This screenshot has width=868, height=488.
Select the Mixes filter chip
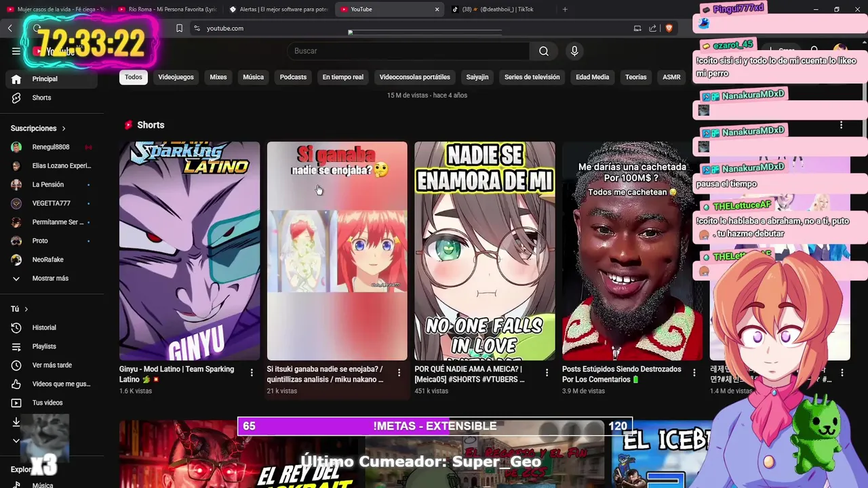tap(218, 77)
